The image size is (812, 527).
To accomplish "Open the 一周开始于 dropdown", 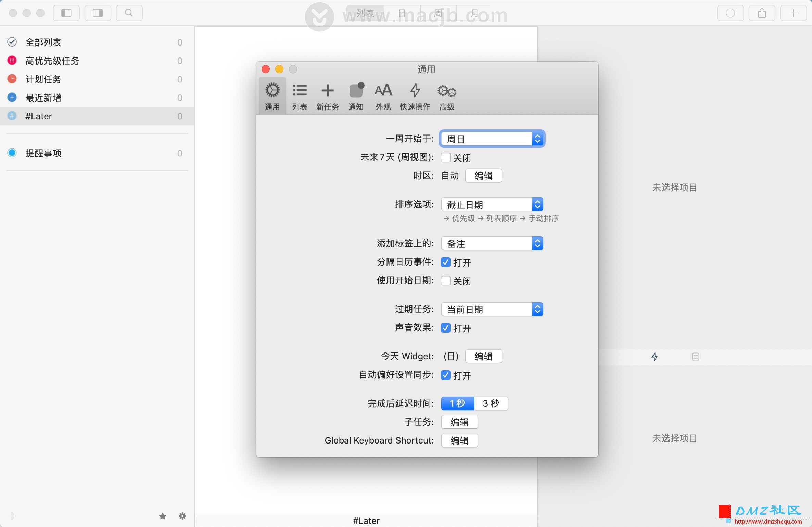I will point(492,139).
